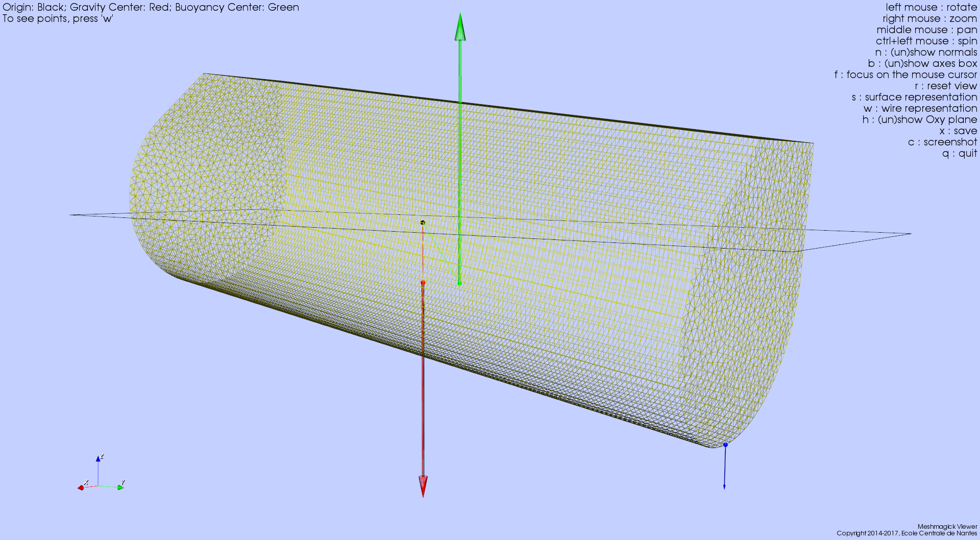This screenshot has width=980, height=540.
Task: Click the 'To see points, press w' message
Action: pos(58,19)
